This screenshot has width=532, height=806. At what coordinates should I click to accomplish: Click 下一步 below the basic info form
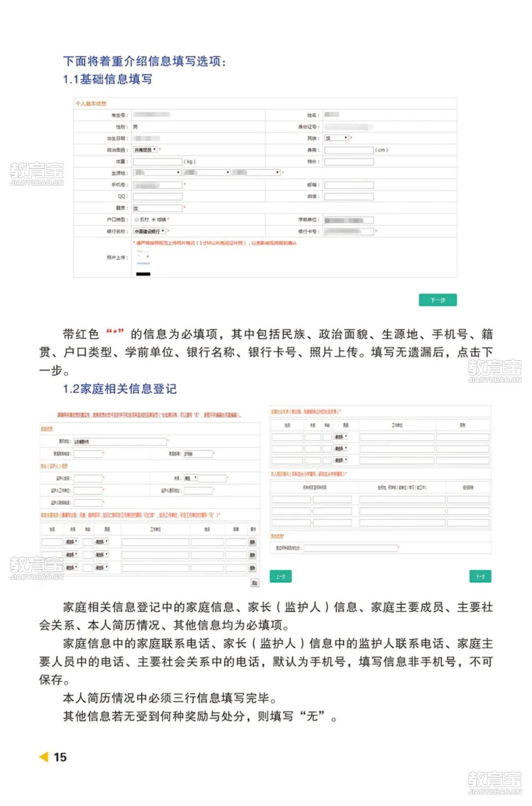point(438,300)
